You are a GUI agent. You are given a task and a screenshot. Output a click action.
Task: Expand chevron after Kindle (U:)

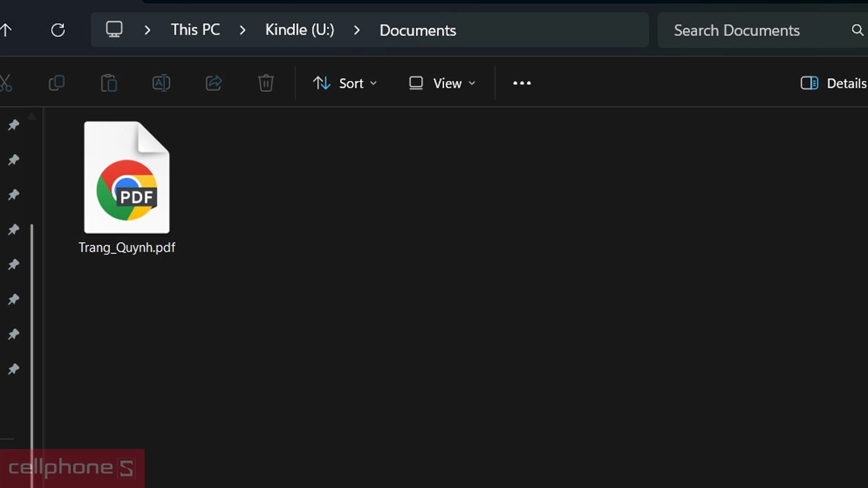(x=357, y=30)
